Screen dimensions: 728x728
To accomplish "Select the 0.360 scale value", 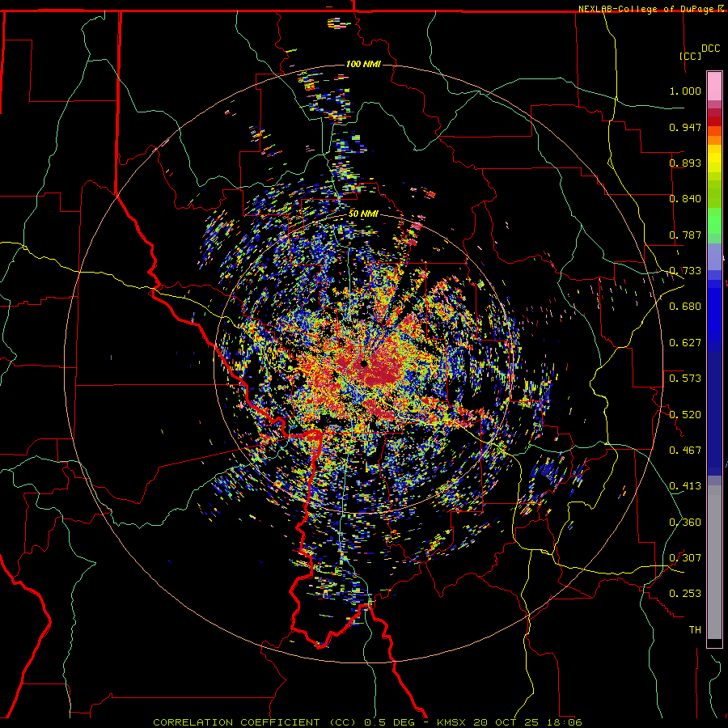I will 685,523.
